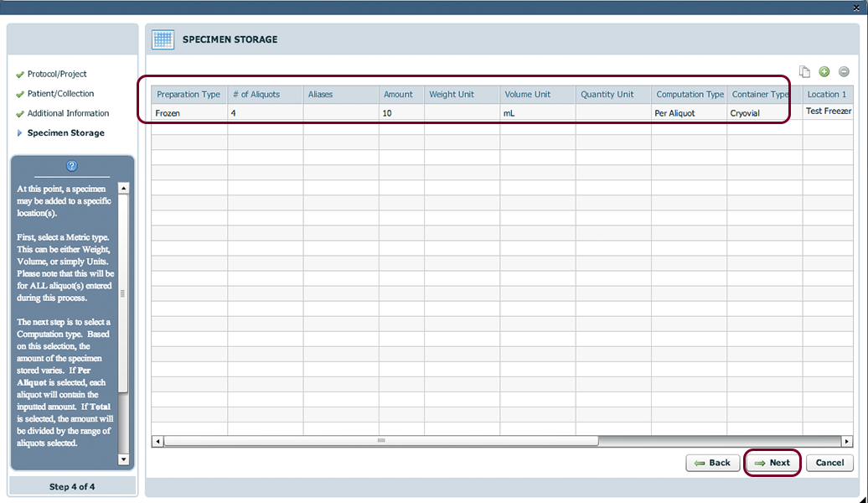The width and height of the screenshot is (868, 503).
Task: Edit the aliquots cell showing 4
Action: [x=265, y=113]
